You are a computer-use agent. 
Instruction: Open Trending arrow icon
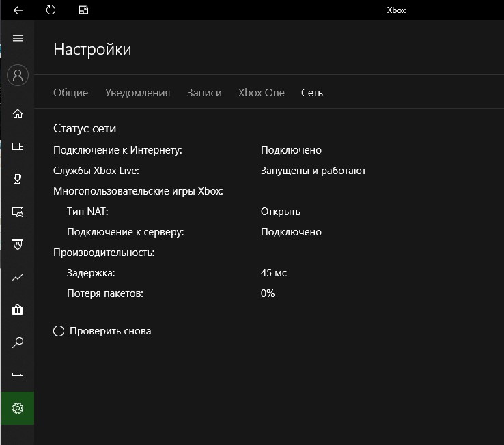coord(18,277)
